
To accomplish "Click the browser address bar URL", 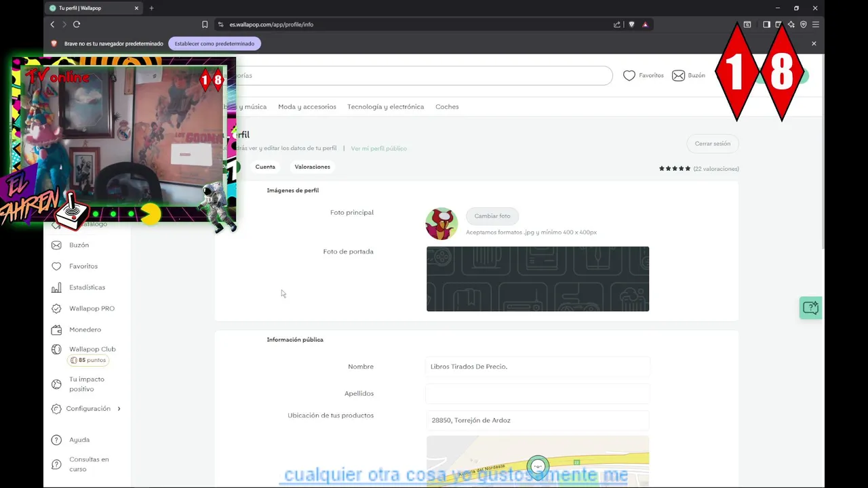I will 271,24.
